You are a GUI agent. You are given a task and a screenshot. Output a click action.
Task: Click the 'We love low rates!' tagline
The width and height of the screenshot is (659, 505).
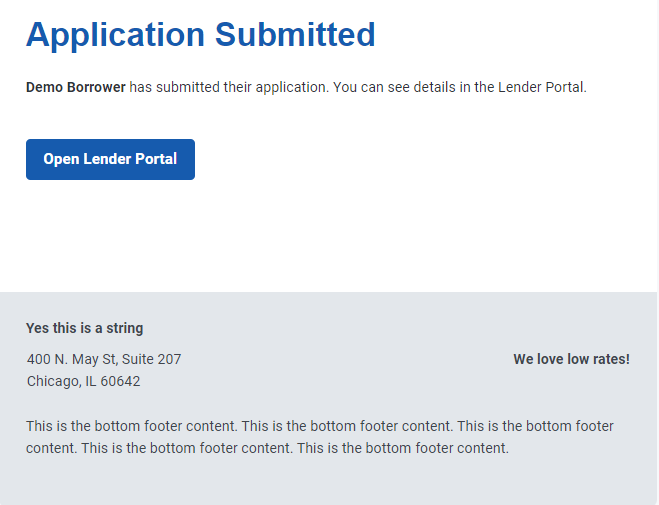(572, 359)
